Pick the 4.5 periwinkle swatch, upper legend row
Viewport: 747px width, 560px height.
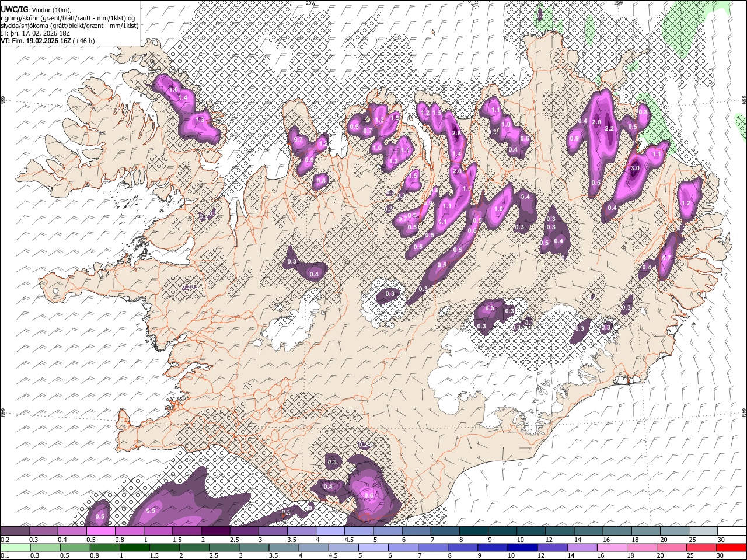pos(359,531)
